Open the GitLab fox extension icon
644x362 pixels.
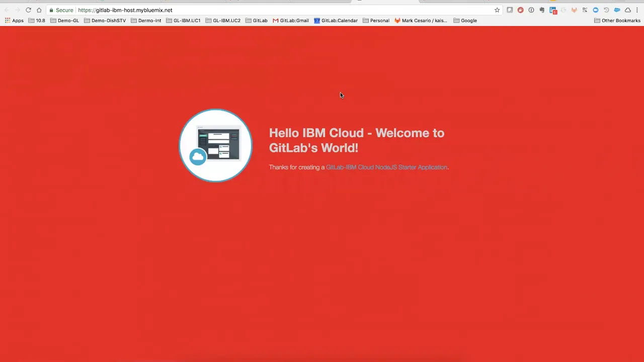click(x=574, y=10)
